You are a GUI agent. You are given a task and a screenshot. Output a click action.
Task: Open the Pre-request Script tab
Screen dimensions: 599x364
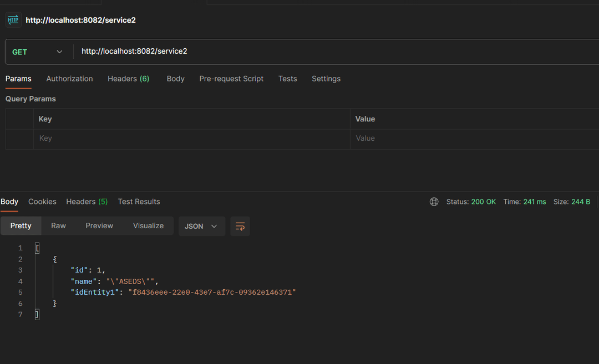coord(231,79)
